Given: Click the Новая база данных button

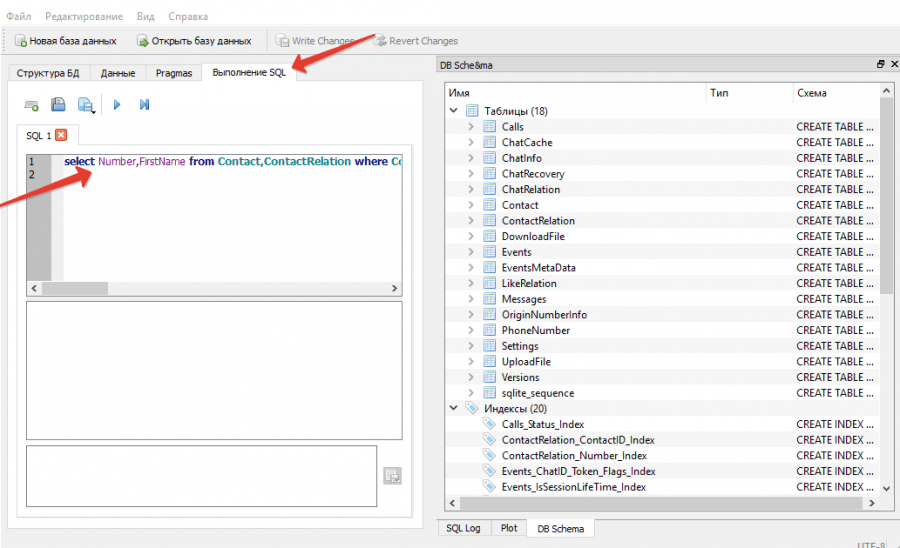Looking at the screenshot, I should (65, 41).
